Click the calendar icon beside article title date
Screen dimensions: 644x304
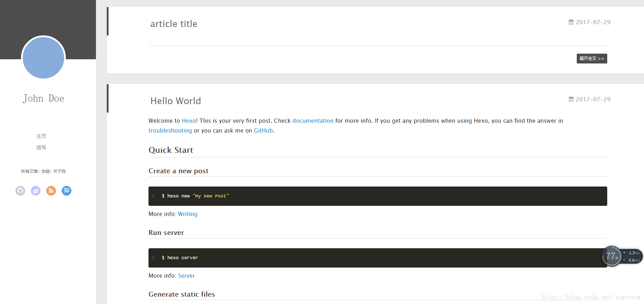(x=571, y=22)
